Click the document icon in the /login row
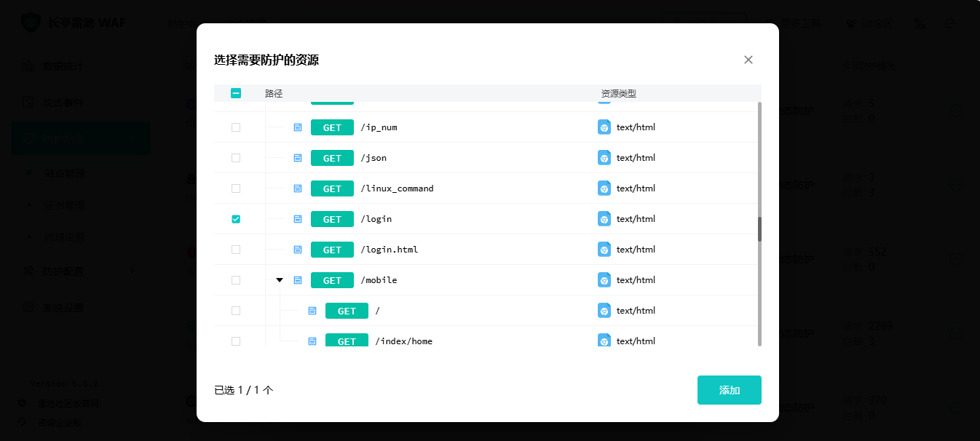 tap(298, 219)
